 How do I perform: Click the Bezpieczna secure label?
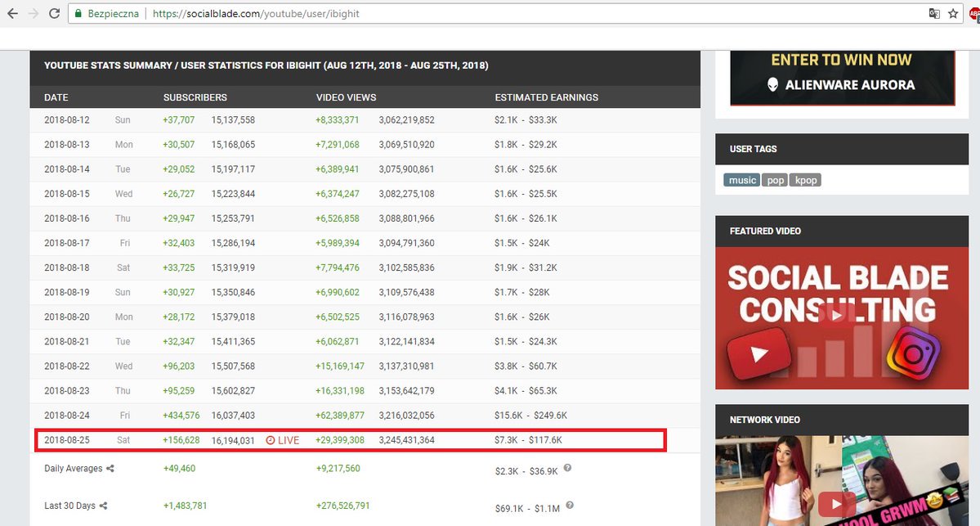(113, 13)
